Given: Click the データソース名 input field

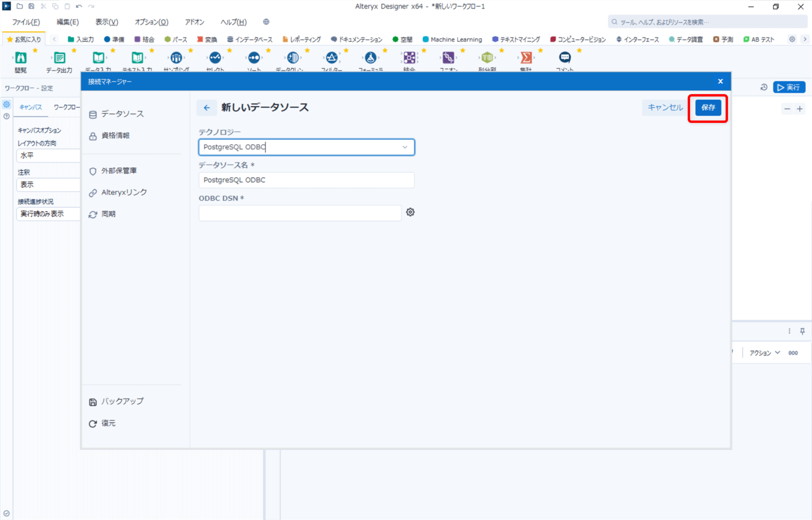Looking at the screenshot, I should pyautogui.click(x=307, y=180).
